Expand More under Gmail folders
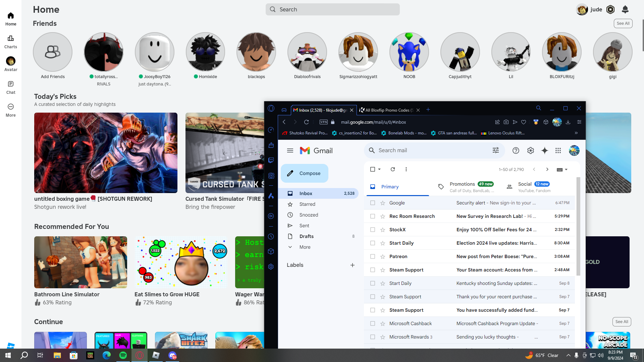644x362 pixels. pyautogui.click(x=305, y=247)
